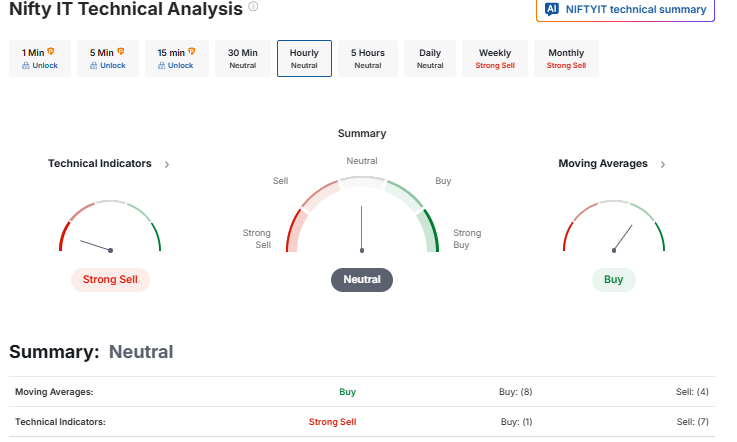Open the Moving Averages heading link

point(603,164)
